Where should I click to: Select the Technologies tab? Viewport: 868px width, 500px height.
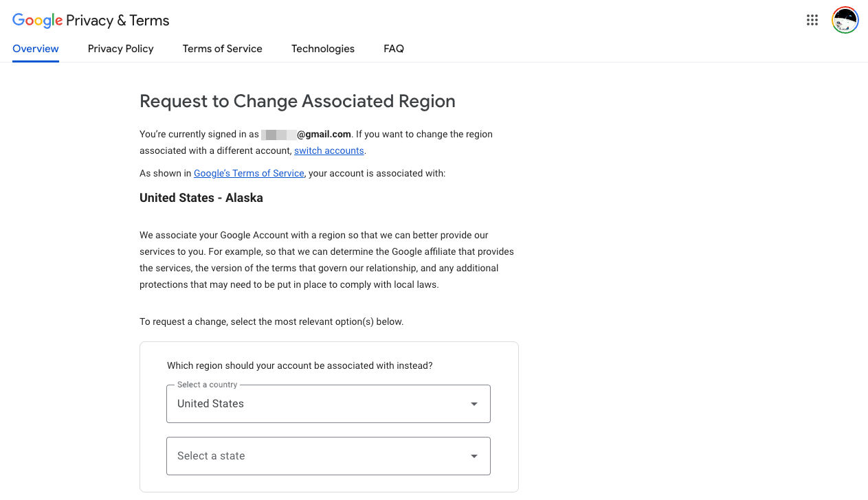coord(323,49)
